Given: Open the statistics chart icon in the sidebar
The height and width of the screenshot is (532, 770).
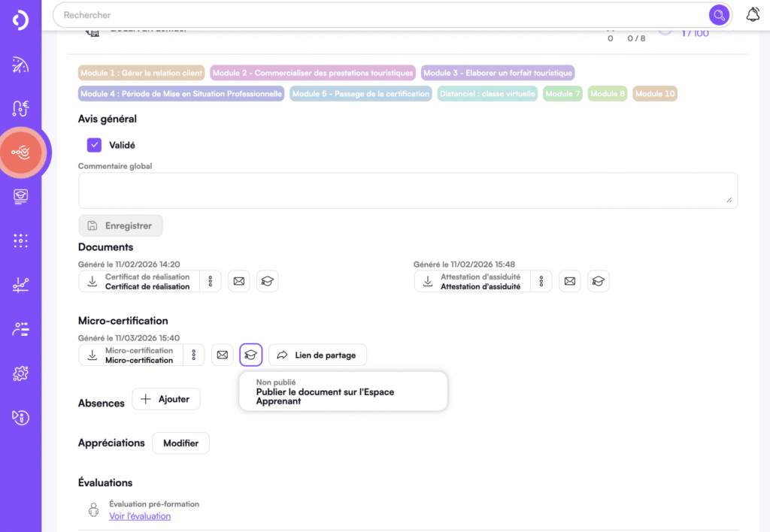Looking at the screenshot, I should pos(20,285).
